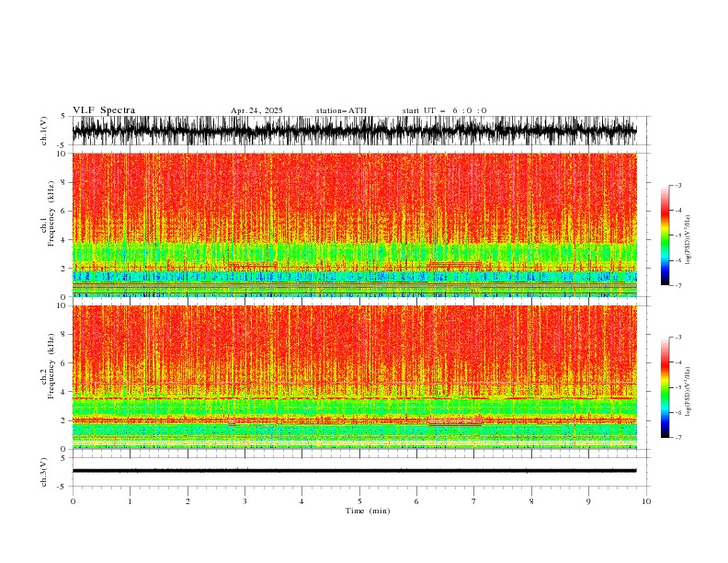Click the ch.1(V) axis tick "5"

point(63,117)
